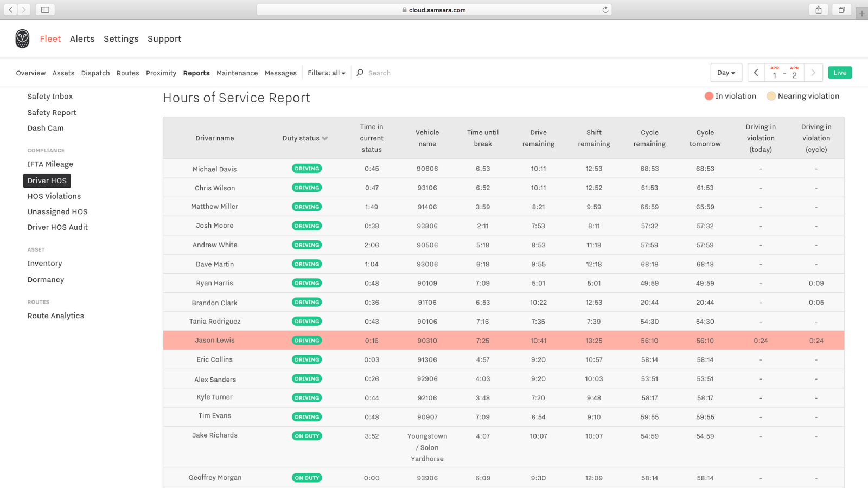868x488 pixels.
Task: Open Dash Cam in sidebar
Action: tap(46, 128)
